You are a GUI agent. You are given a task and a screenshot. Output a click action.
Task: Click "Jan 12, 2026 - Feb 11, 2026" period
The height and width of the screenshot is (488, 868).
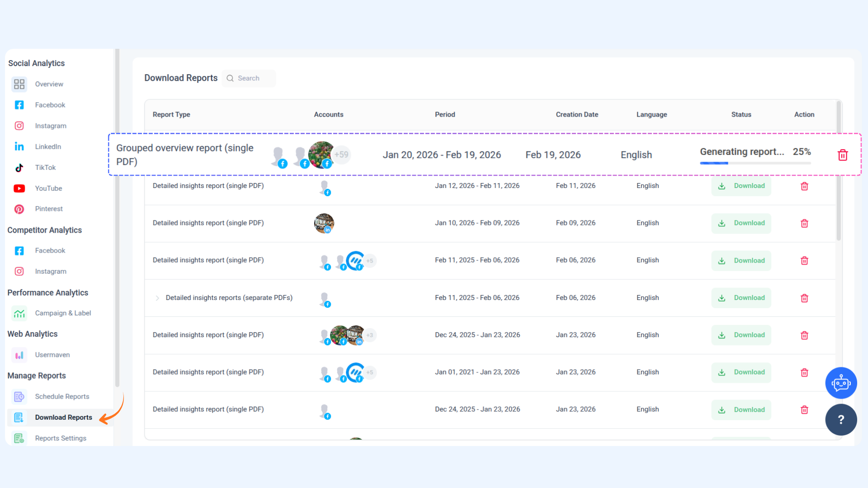(x=477, y=186)
